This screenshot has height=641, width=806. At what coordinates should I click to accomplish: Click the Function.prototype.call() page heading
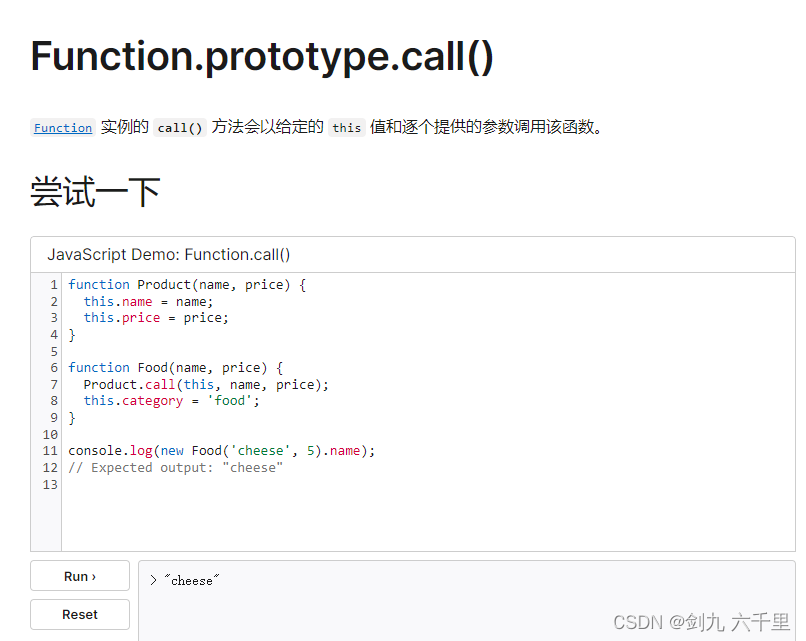click(x=260, y=56)
